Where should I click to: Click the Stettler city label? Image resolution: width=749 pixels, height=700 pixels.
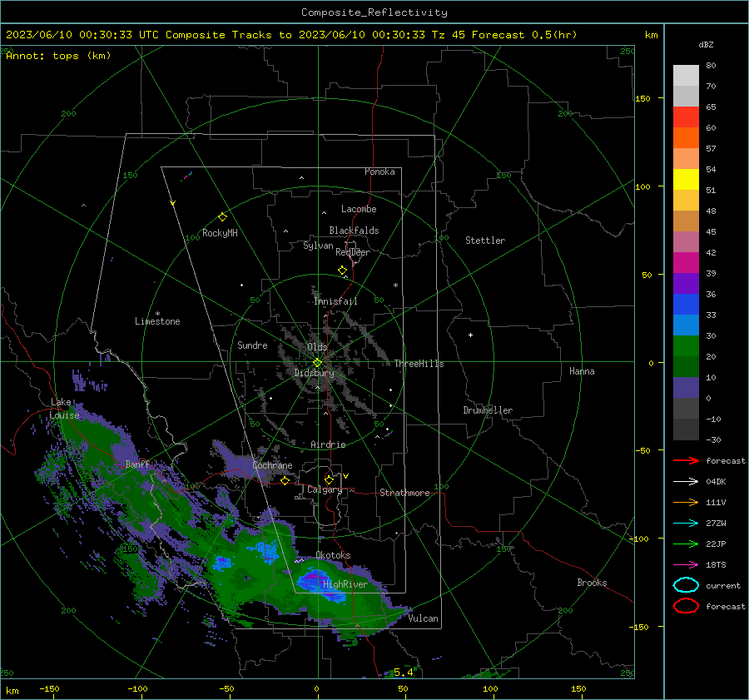tap(485, 241)
